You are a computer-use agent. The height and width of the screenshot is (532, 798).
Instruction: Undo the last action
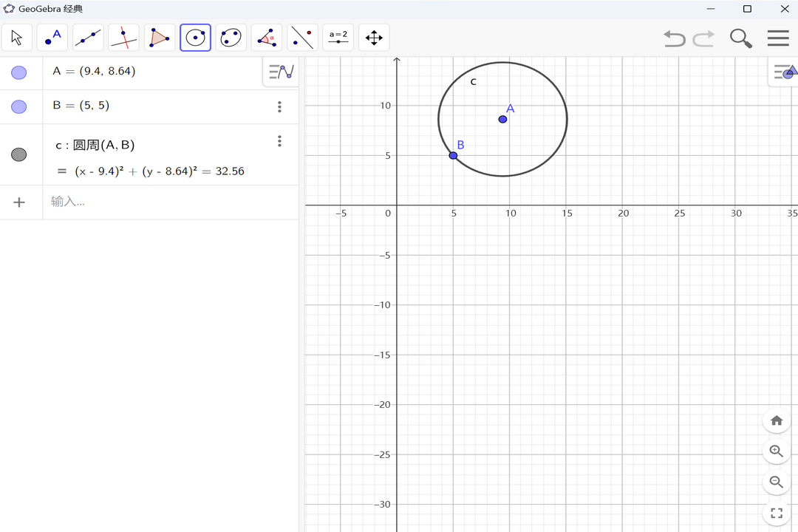point(674,38)
